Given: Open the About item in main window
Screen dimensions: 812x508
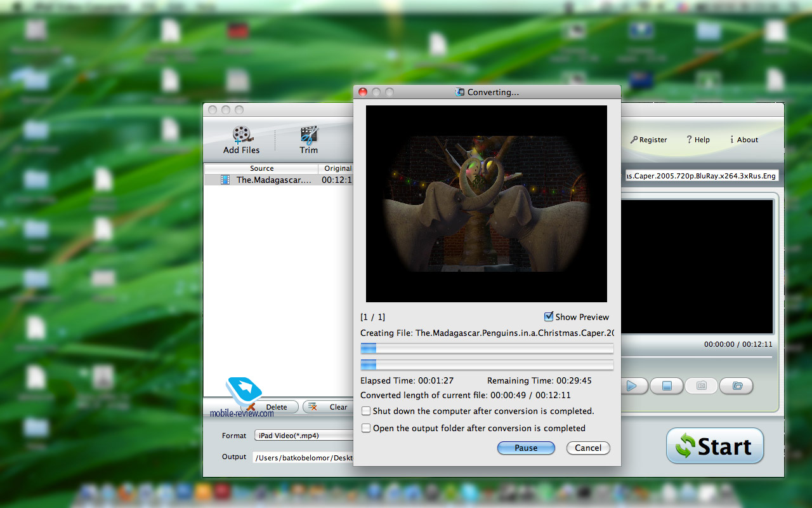Looking at the screenshot, I should [744, 140].
